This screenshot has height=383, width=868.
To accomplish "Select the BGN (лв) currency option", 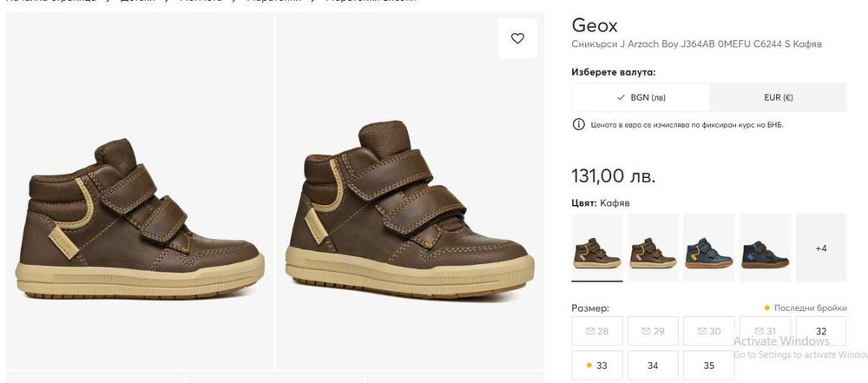I will click(x=641, y=97).
